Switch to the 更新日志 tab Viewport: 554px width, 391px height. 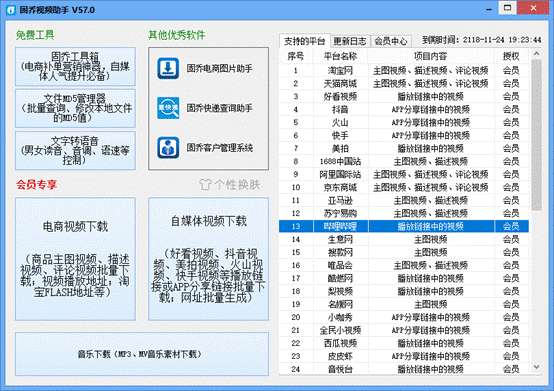click(350, 41)
